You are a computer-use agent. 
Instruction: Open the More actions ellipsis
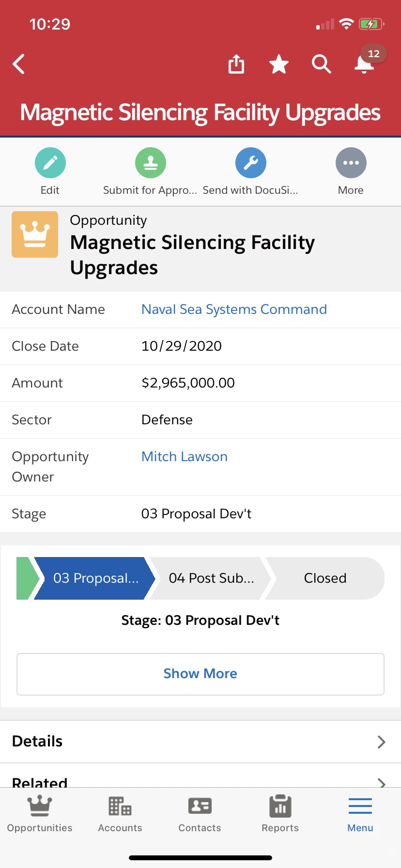pyautogui.click(x=351, y=163)
